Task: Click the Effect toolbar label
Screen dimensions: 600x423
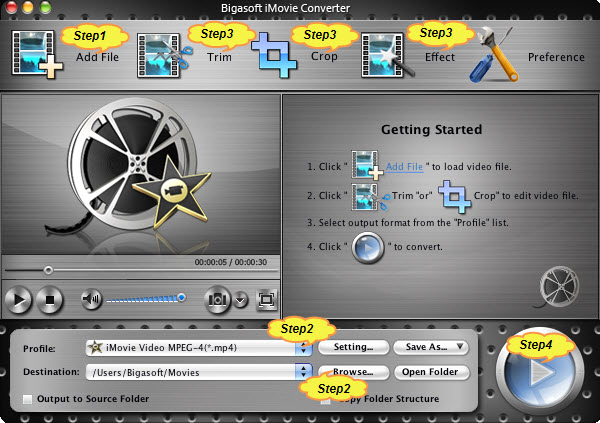Action: coord(440,57)
